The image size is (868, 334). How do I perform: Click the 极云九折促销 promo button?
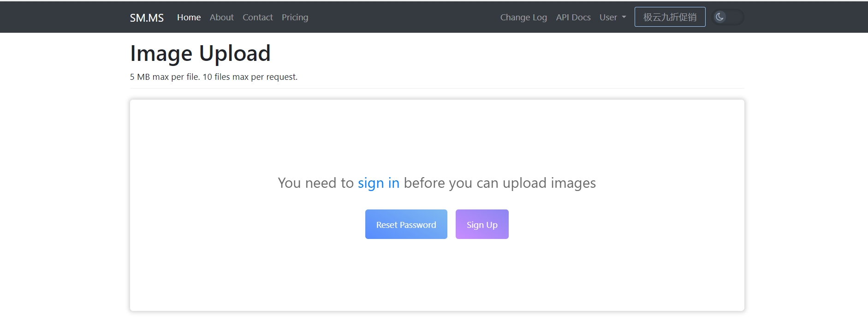pos(670,17)
